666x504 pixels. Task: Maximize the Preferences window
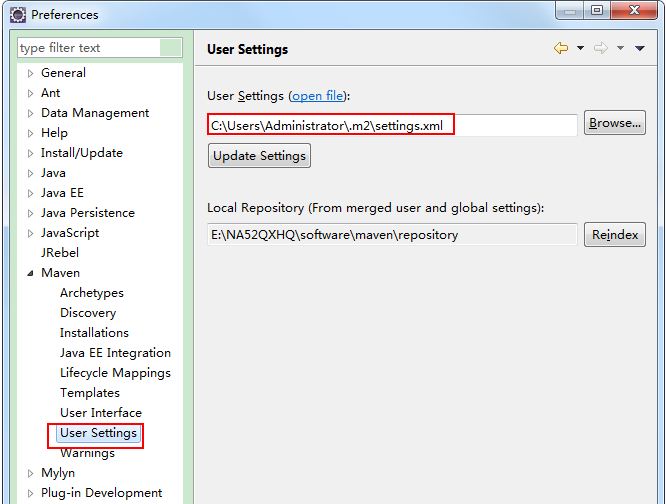(x=597, y=11)
